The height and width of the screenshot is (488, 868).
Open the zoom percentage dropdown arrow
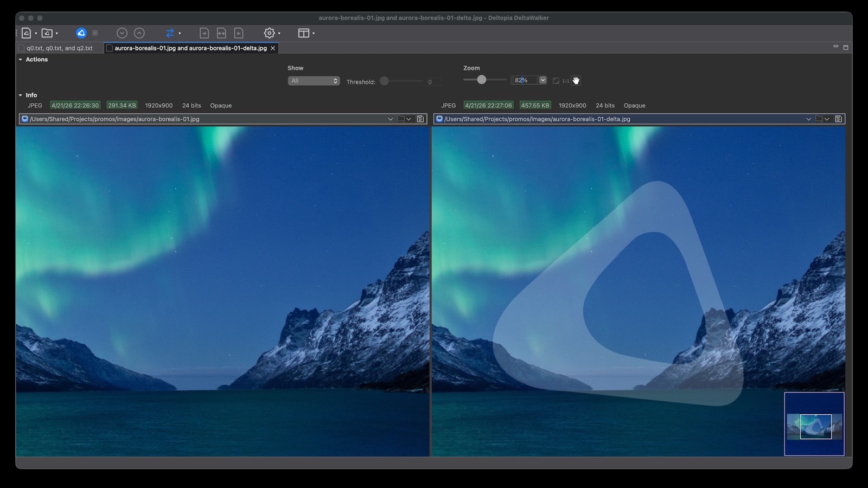point(542,80)
